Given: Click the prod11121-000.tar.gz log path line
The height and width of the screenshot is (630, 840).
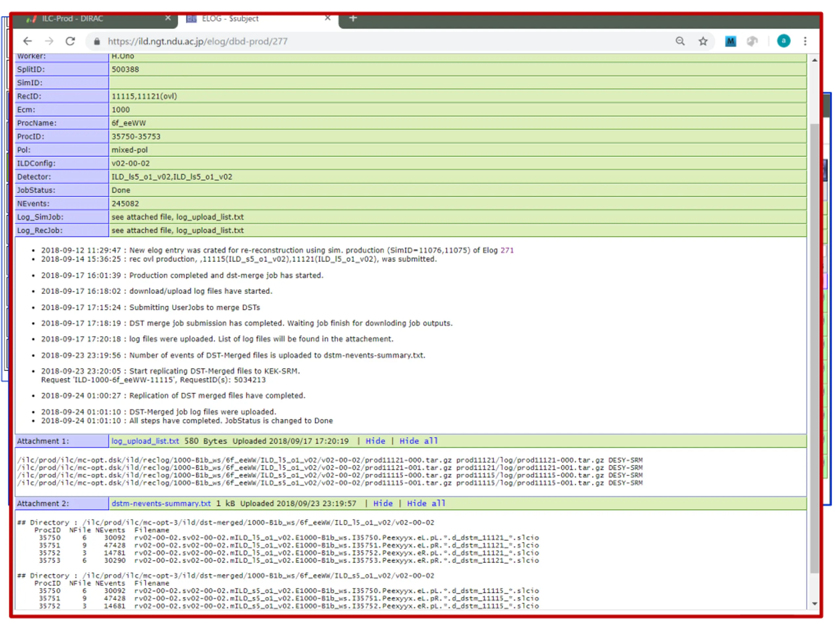Looking at the screenshot, I should coord(330,460).
